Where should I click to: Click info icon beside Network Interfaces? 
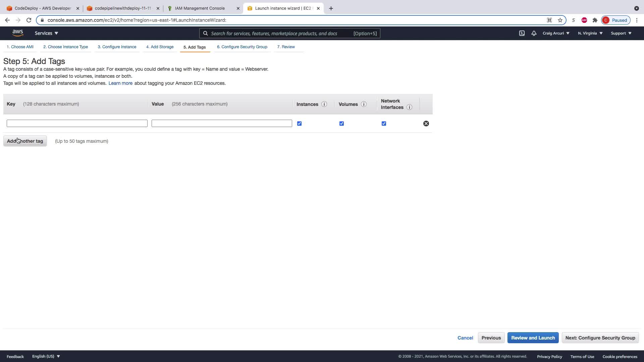409,107
